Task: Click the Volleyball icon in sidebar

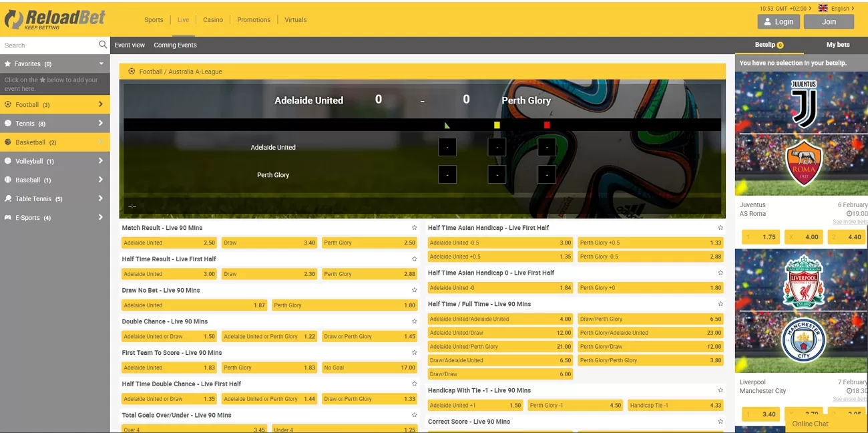Action: pyautogui.click(x=8, y=160)
